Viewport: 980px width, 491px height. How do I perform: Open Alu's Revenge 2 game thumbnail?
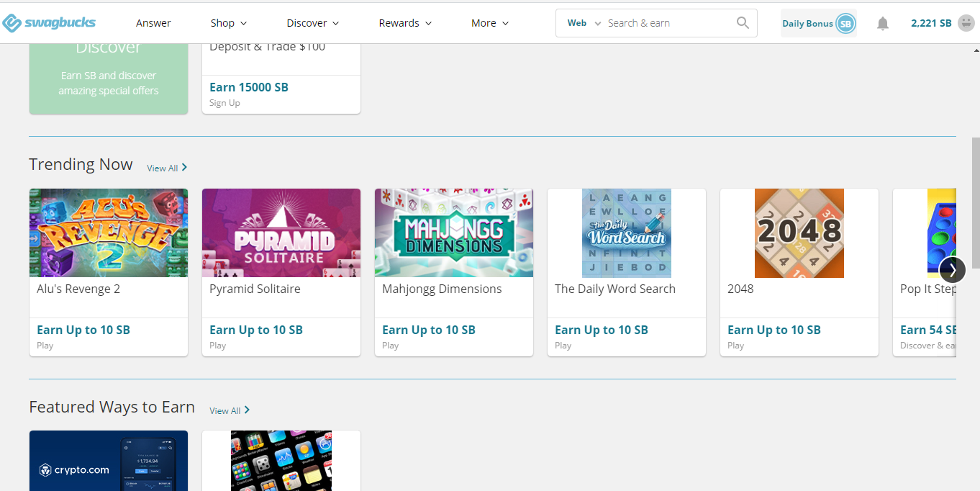(x=109, y=233)
